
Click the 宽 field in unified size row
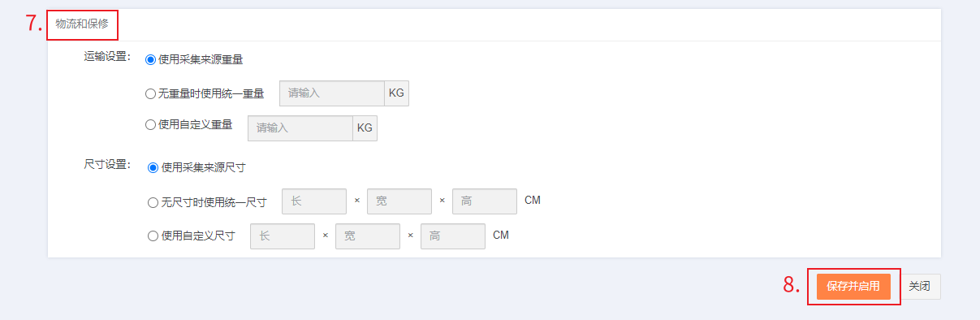(399, 201)
